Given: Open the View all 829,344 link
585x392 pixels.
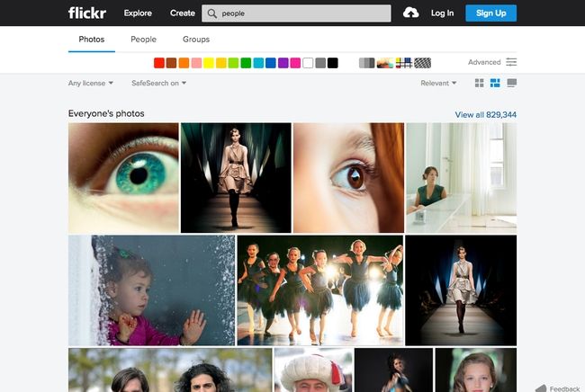Looking at the screenshot, I should [485, 114].
